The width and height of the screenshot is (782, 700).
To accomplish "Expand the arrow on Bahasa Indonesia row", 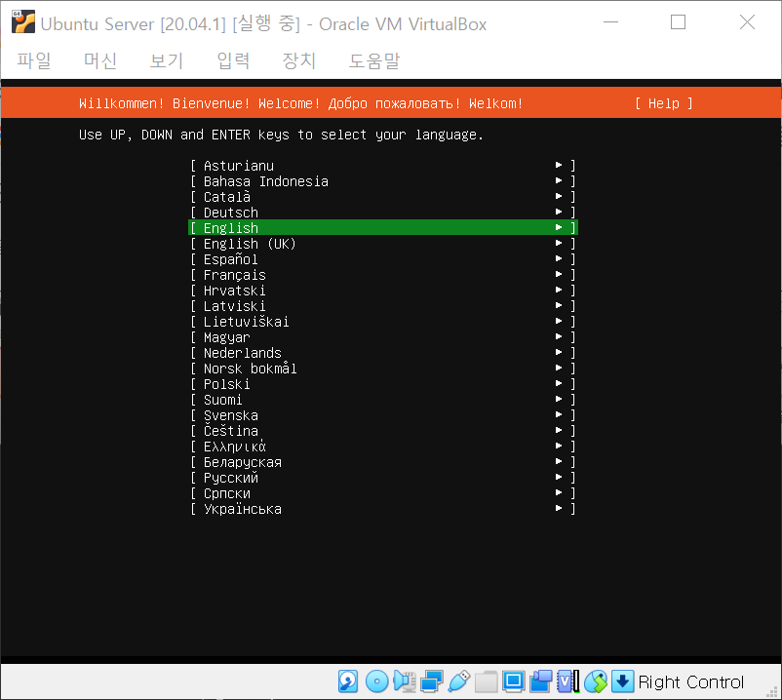I will (x=559, y=180).
